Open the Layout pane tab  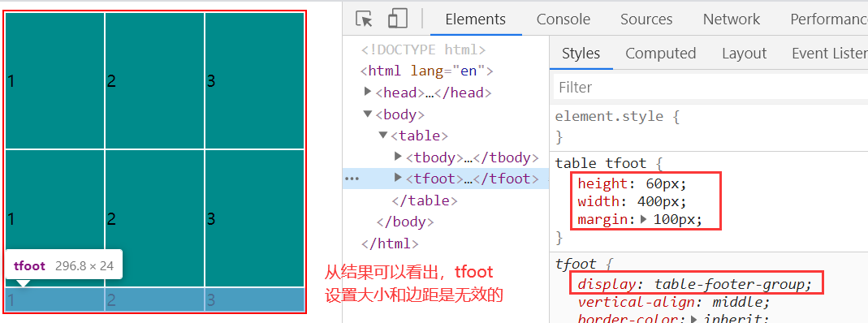coord(744,53)
